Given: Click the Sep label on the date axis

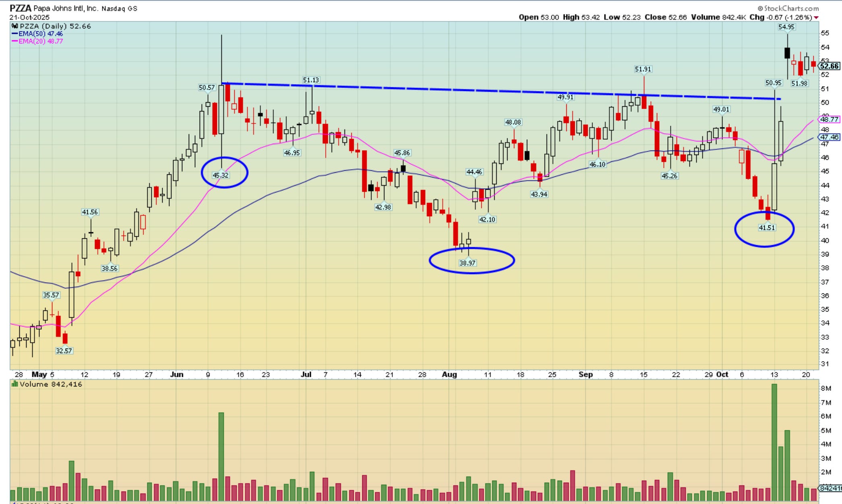Looking at the screenshot, I should [x=586, y=374].
